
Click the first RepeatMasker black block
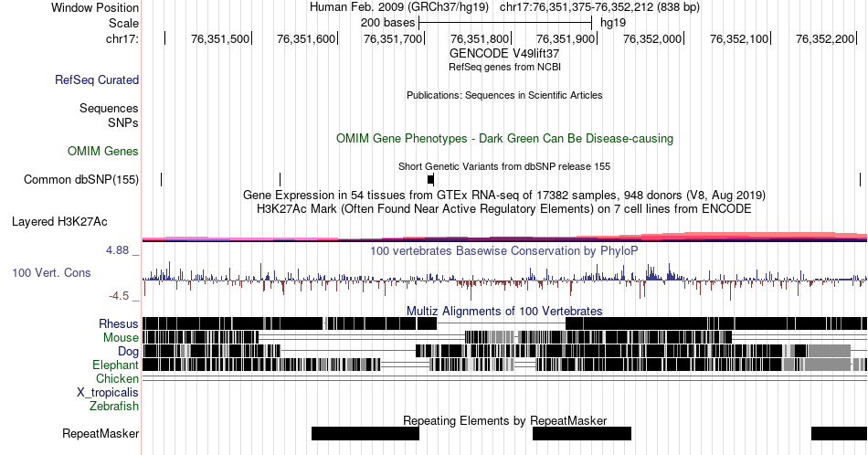pos(365,433)
